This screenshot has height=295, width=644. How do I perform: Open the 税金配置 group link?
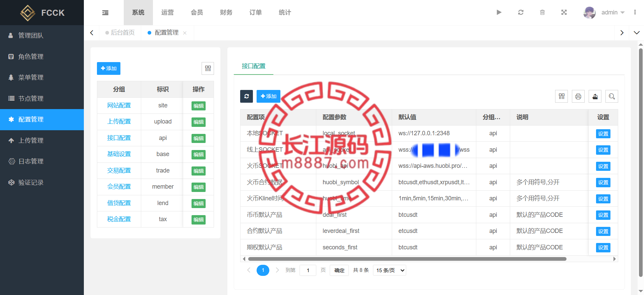pyautogui.click(x=119, y=219)
